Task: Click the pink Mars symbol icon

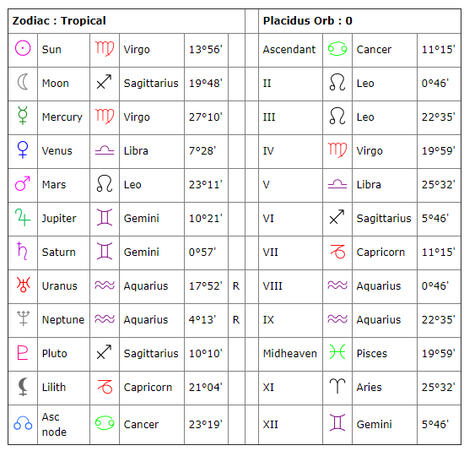Action: pyautogui.click(x=23, y=183)
